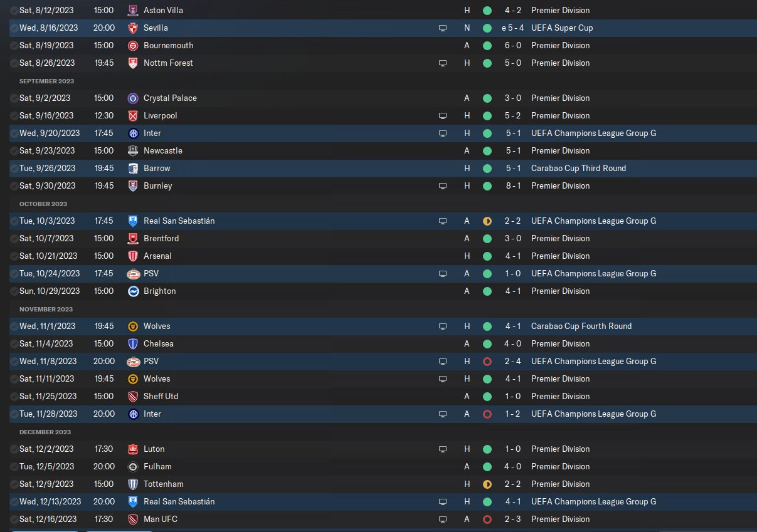757x532 pixels.
Task: Click the TV icon on Luton fixture row
Action: pos(443,449)
